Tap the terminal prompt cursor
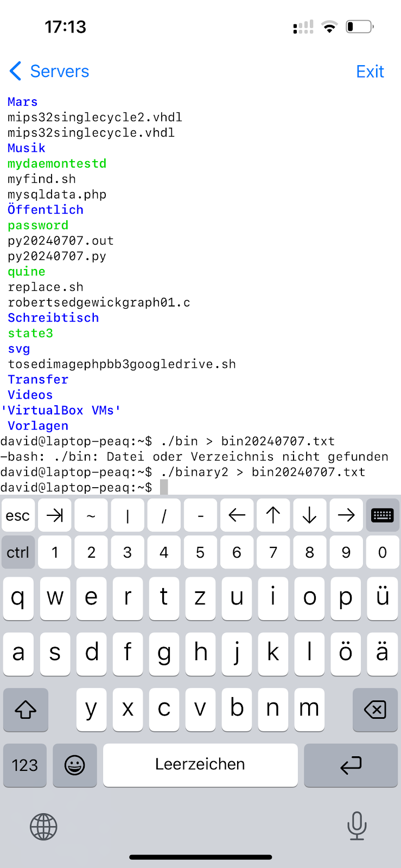Viewport: 401px width, 868px height. pos(164,487)
